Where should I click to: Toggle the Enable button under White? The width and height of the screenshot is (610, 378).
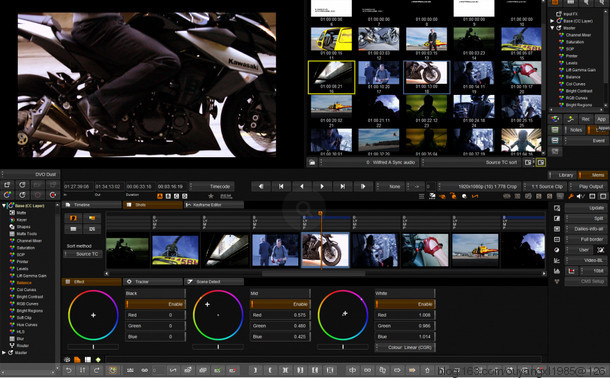pyautogui.click(x=405, y=304)
